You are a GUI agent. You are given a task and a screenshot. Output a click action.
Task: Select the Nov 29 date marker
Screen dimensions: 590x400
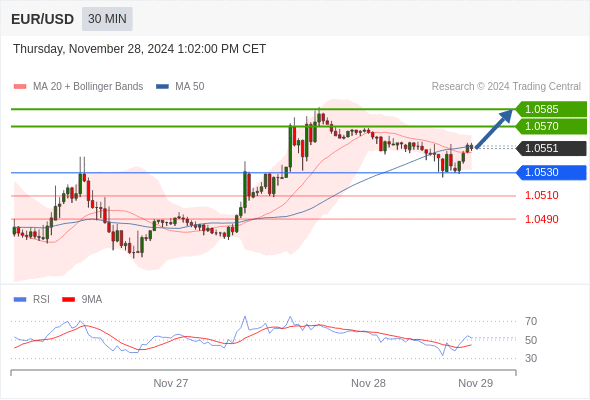[476, 383]
